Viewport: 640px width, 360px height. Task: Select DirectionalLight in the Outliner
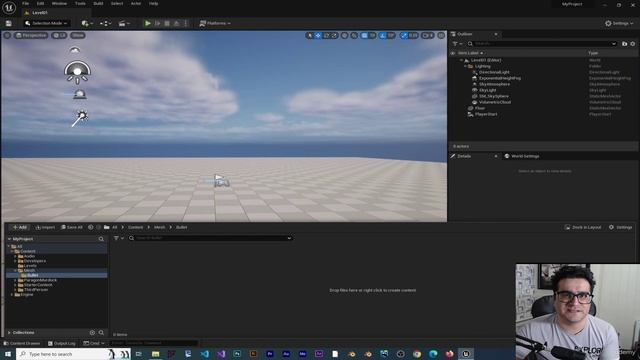[x=494, y=72]
